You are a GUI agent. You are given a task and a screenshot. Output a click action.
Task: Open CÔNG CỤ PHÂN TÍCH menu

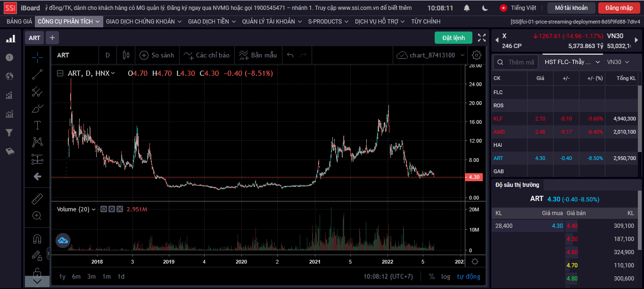point(69,22)
